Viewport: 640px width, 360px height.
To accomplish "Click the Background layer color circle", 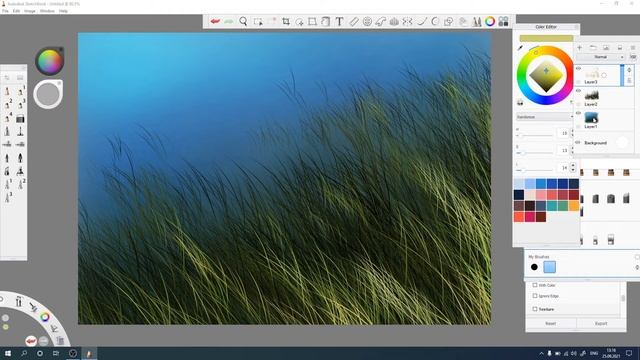I will (x=622, y=142).
